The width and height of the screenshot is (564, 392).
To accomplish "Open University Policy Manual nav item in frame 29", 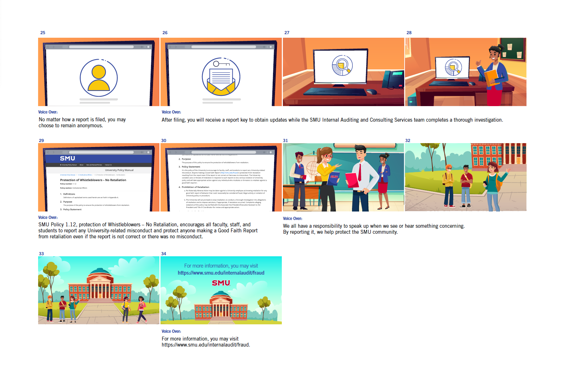I will [69, 165].
